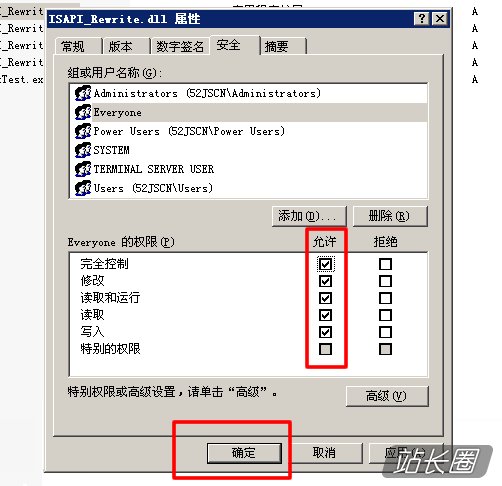This screenshot has height=486, width=502.
Task: Click the 添加 button
Action: tap(309, 216)
